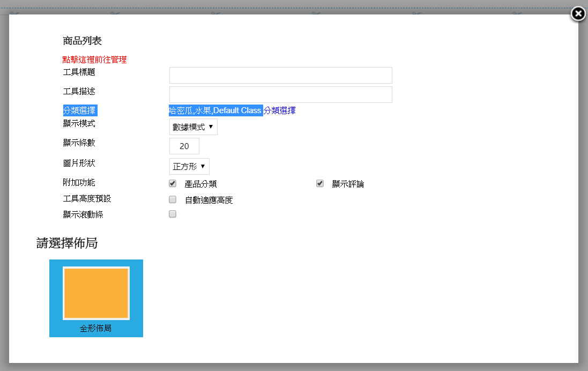588x371 pixels.
Task: Toggle the 顯示評論 checkbox
Action: (x=320, y=183)
